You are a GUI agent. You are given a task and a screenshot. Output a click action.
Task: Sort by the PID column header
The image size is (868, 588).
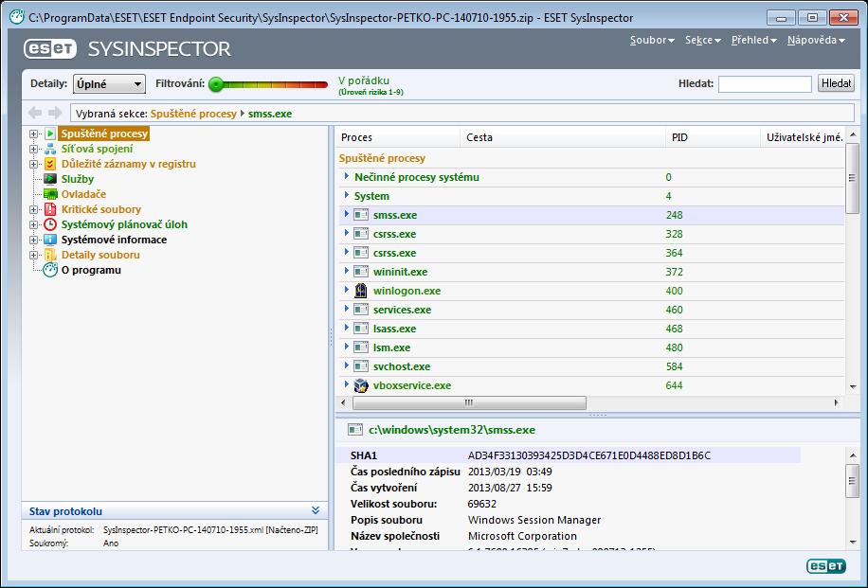713,137
